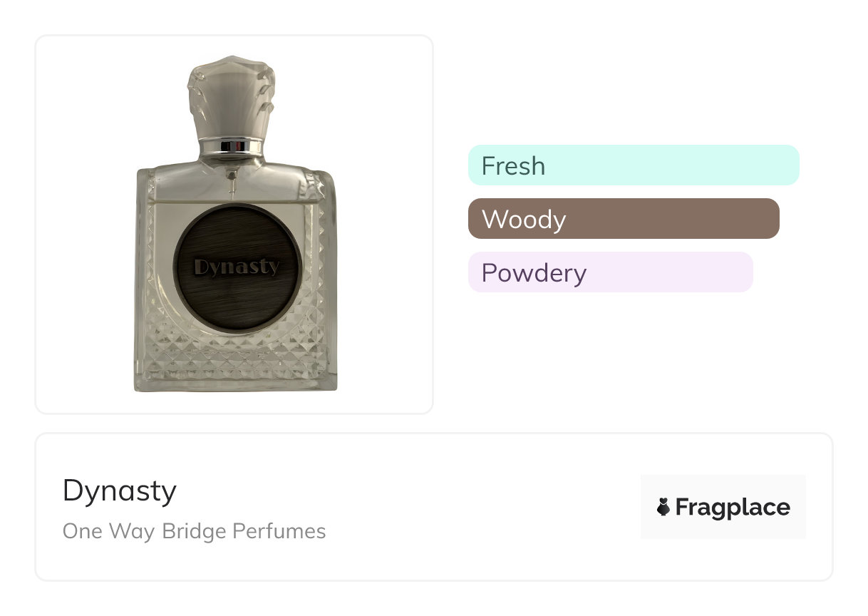Select the Fresh accord bar

[x=633, y=165]
